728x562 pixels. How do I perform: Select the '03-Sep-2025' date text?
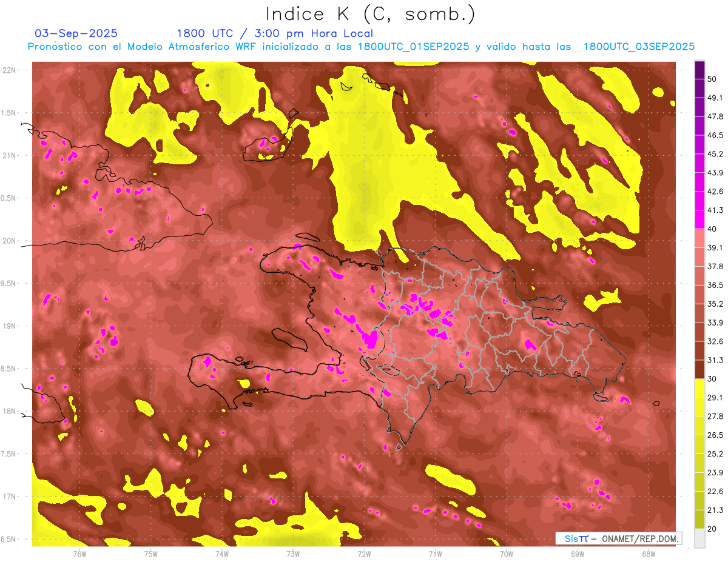click(x=76, y=33)
